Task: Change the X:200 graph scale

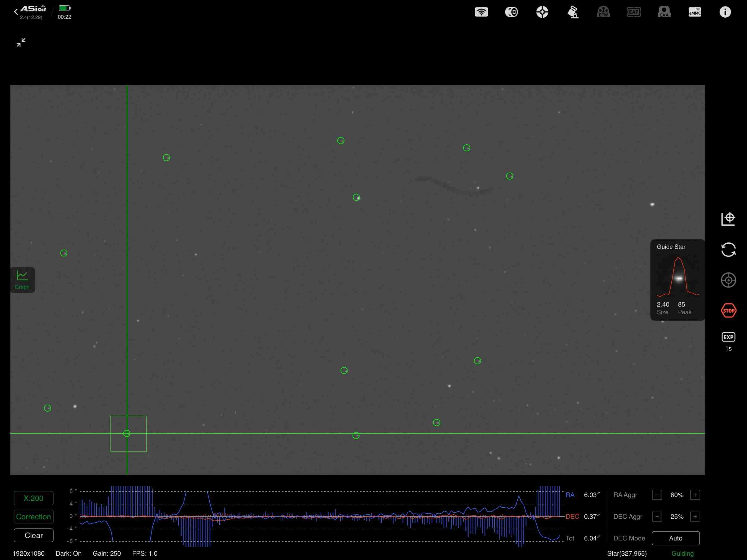Action: [33, 498]
